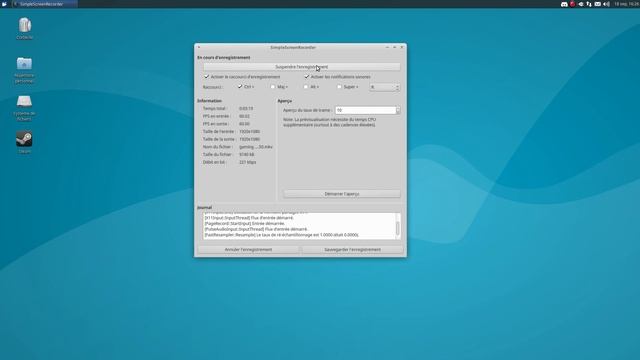
Task: Click Sauvegarder l'enregistrement button
Action: 353,249
